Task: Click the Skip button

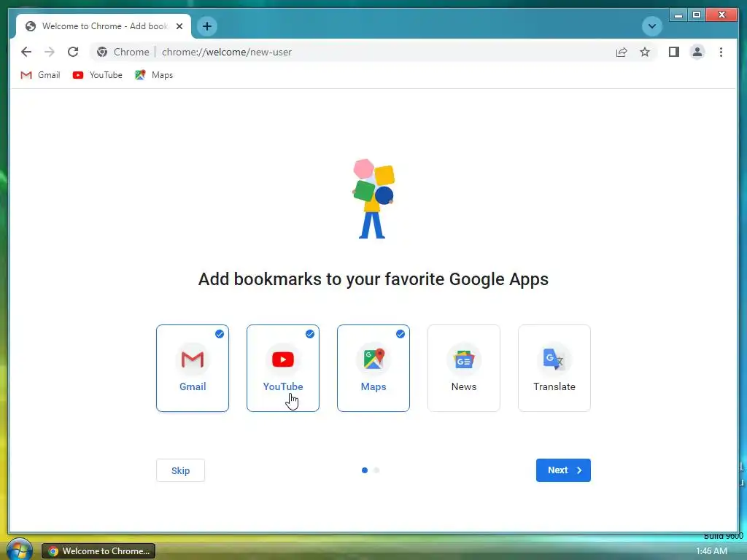Action: [x=181, y=470]
